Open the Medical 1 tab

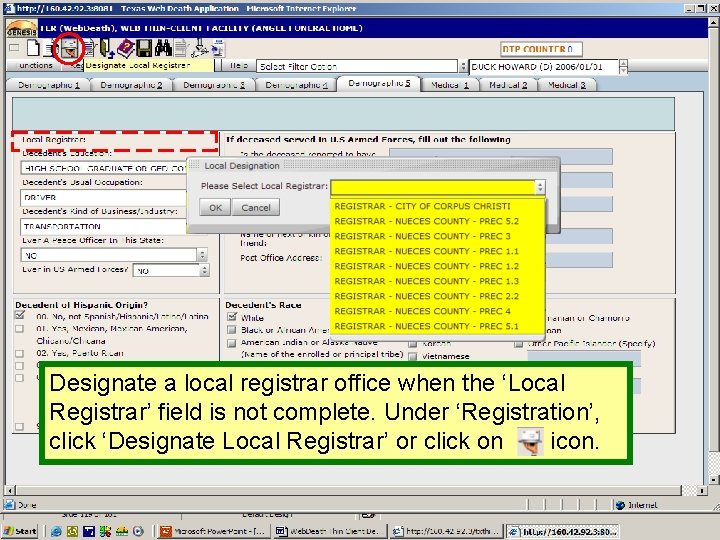click(x=450, y=85)
